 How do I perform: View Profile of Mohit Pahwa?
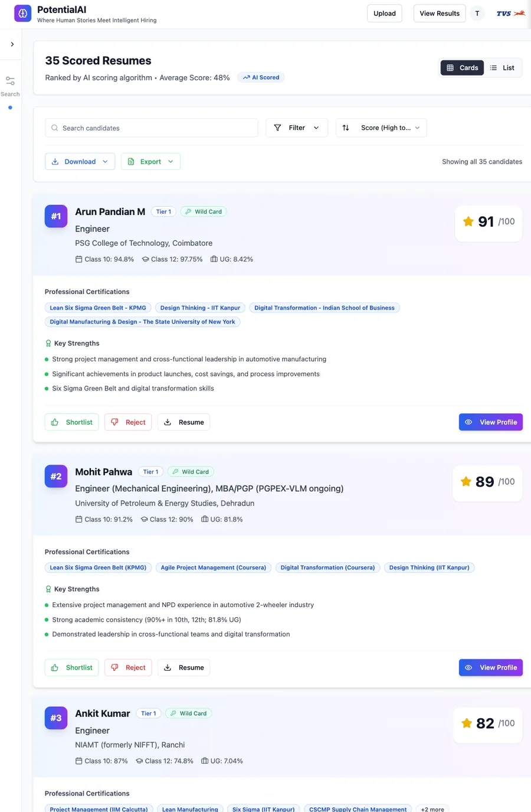point(491,667)
